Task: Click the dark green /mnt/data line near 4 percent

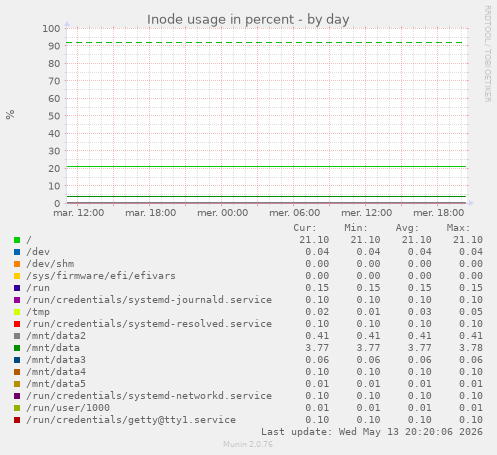Action: 266,197
